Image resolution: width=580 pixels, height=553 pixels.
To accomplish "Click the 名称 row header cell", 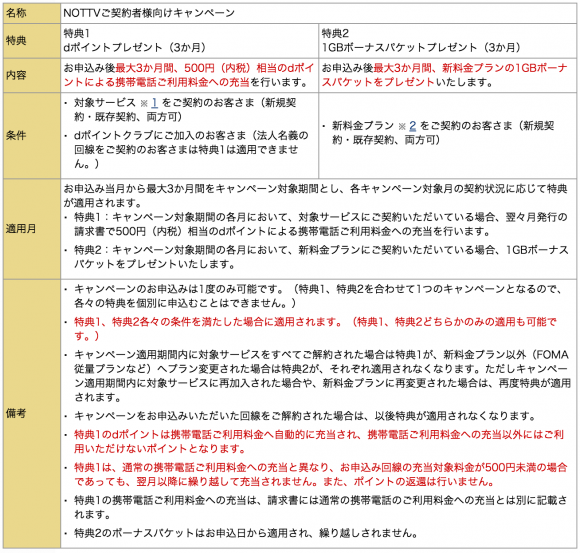I will [32, 13].
